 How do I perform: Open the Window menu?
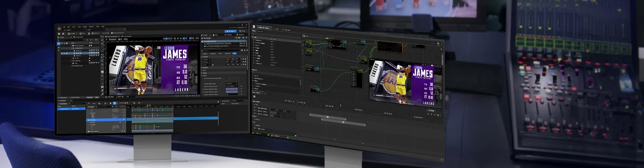click(91, 27)
